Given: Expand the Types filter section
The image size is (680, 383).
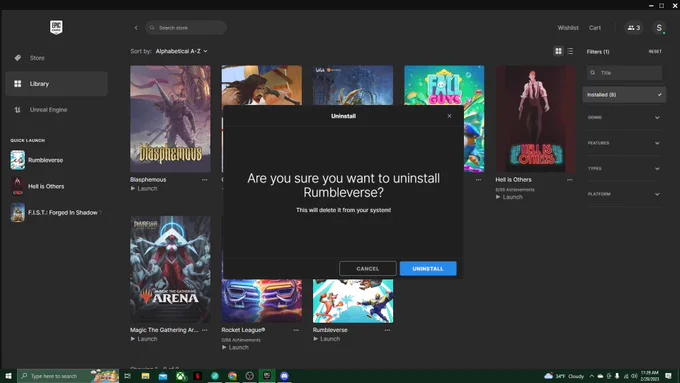Looking at the screenshot, I should (624, 169).
